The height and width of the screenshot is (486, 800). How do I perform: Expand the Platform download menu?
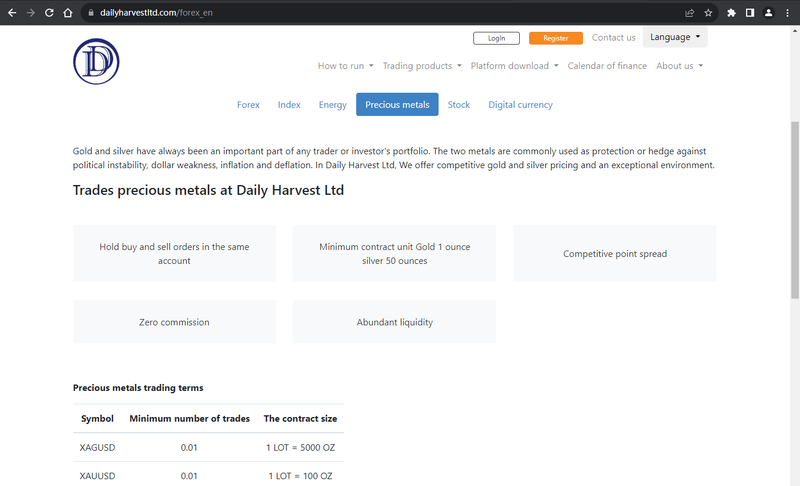pos(514,66)
